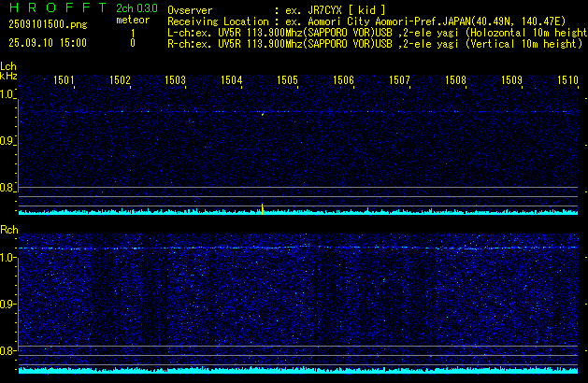This screenshot has width=588, height=383.
Task: Click the meteor count heading
Action: point(133,20)
